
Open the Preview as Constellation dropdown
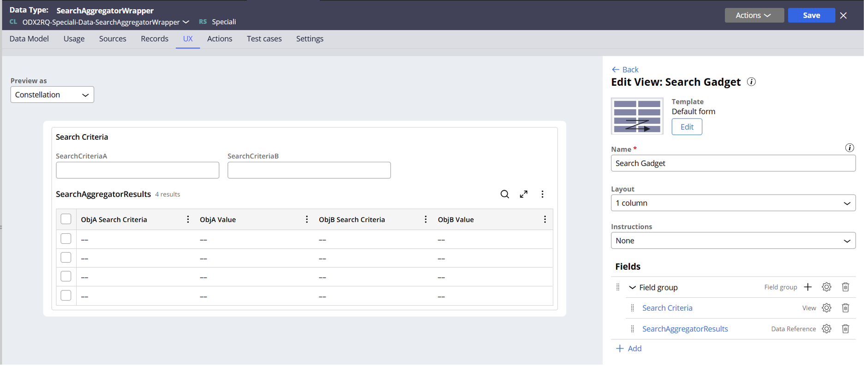(52, 95)
